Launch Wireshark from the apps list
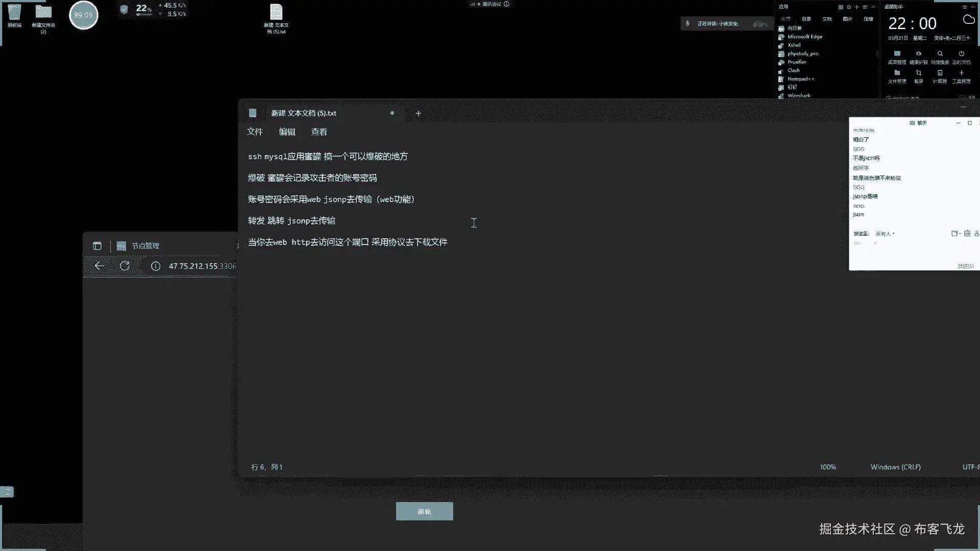 798,95
